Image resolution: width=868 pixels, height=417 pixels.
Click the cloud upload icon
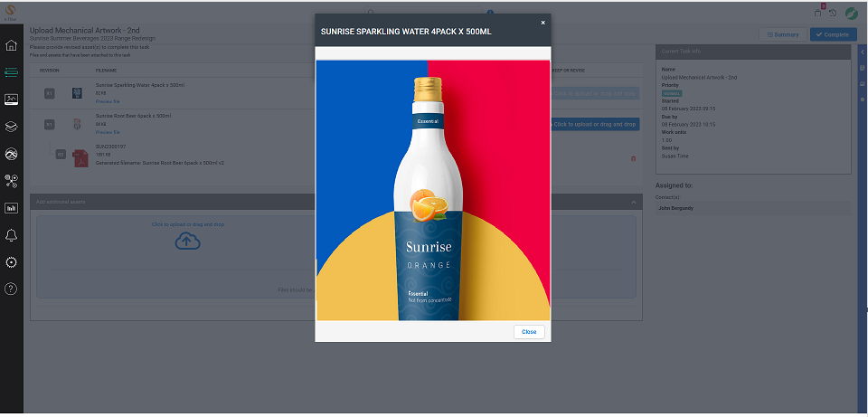188,241
